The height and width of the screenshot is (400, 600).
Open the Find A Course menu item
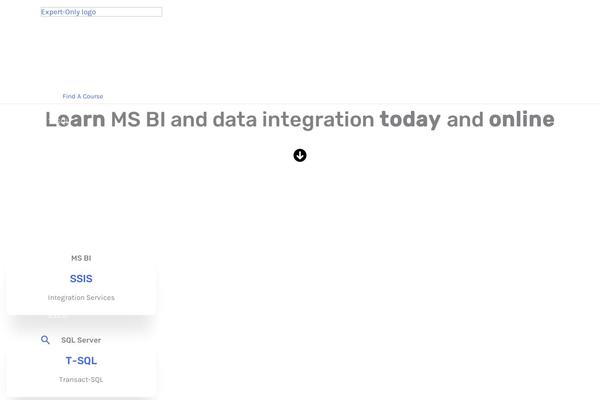[x=83, y=96]
